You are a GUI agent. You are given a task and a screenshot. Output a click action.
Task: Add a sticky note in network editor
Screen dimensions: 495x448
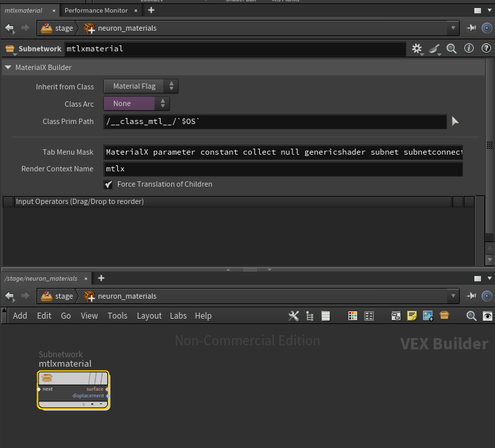[412, 316]
